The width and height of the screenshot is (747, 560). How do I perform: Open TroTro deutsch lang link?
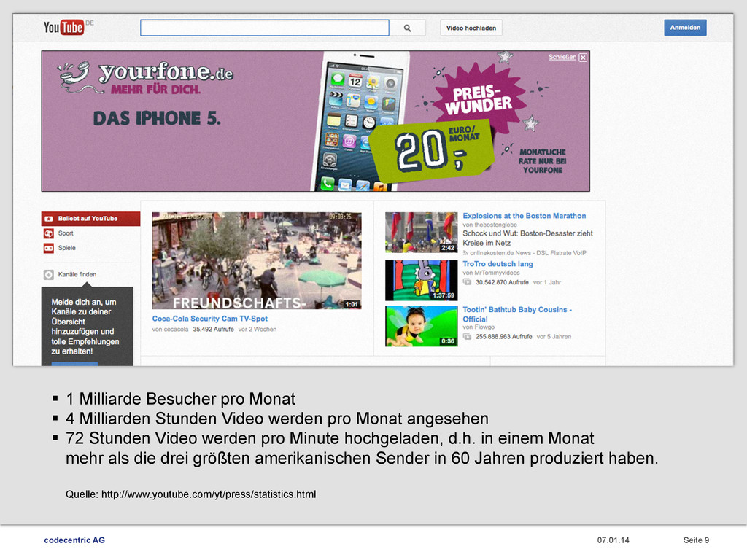click(x=498, y=264)
